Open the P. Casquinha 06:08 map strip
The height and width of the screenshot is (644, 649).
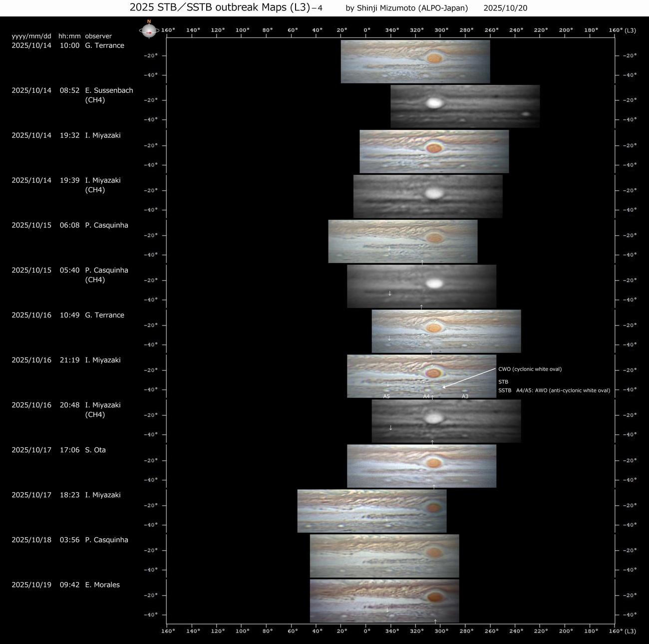[402, 241]
